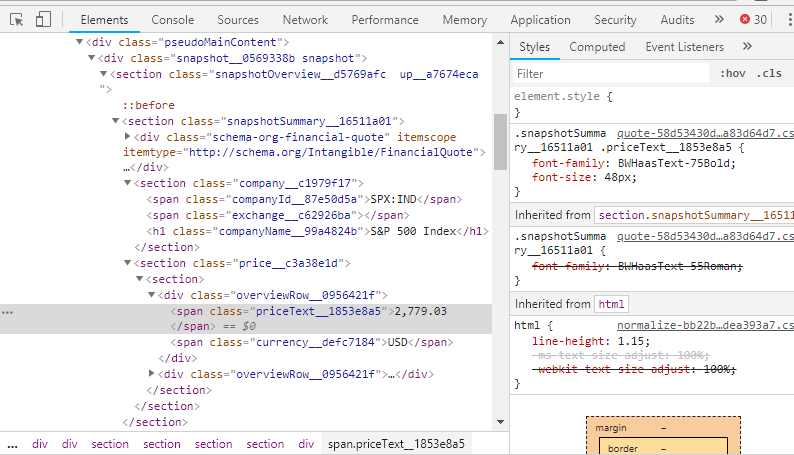Open the error count indicator showing 30
Viewport: 794px width, 455px height.
pyautogui.click(x=753, y=20)
